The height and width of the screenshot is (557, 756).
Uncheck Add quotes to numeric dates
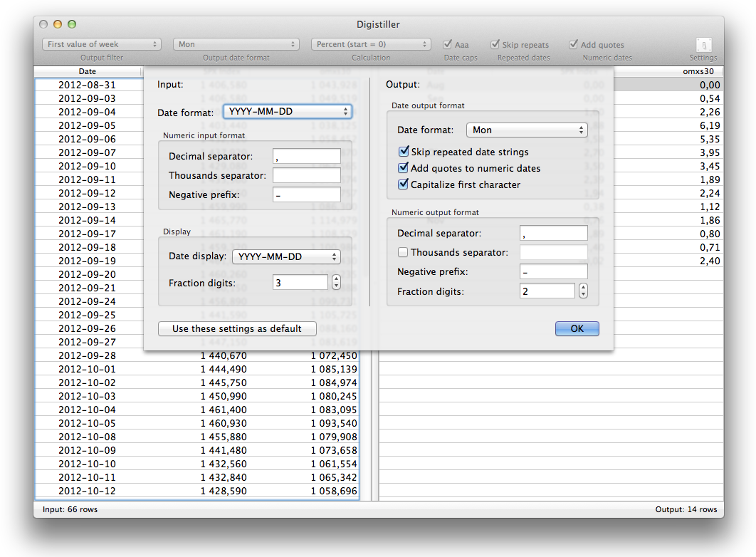coord(404,168)
